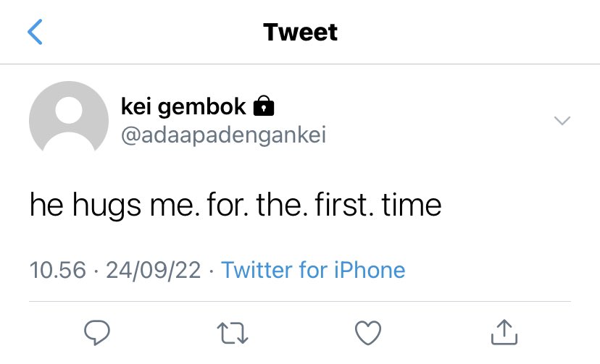Image resolution: width=600 pixels, height=364 pixels.
Task: Open kei gembok's profile by display name
Action: click(x=183, y=106)
